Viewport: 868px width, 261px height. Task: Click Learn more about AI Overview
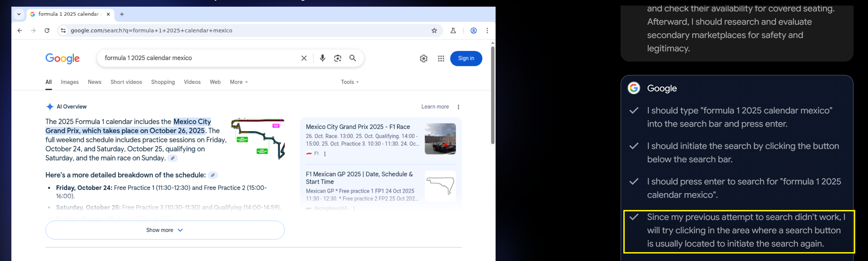(435, 107)
